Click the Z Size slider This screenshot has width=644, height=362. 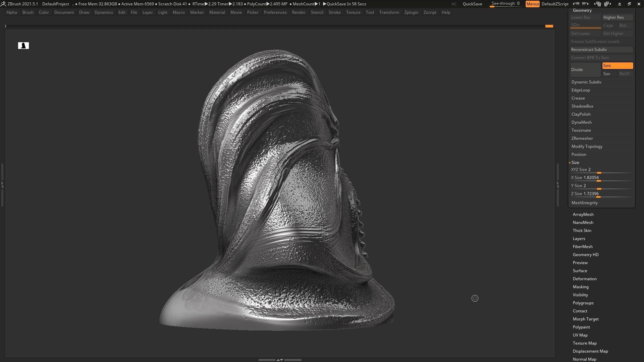(601, 194)
